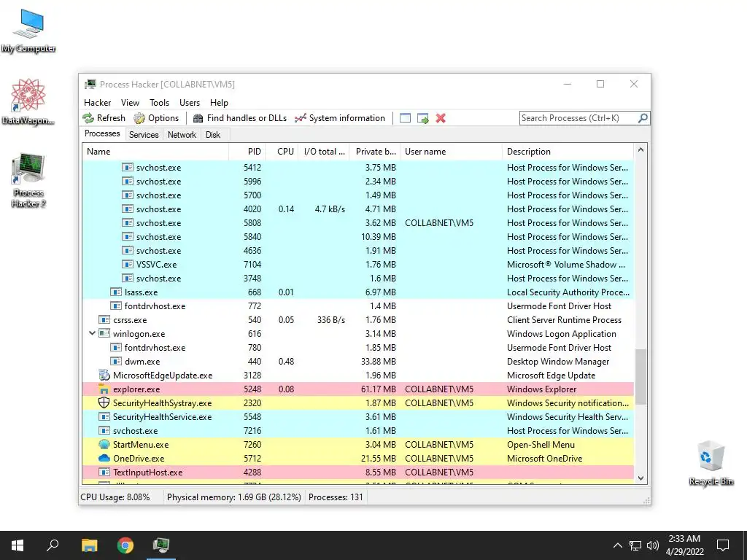
Task: Click the scrollbar up arrow
Action: (x=640, y=150)
